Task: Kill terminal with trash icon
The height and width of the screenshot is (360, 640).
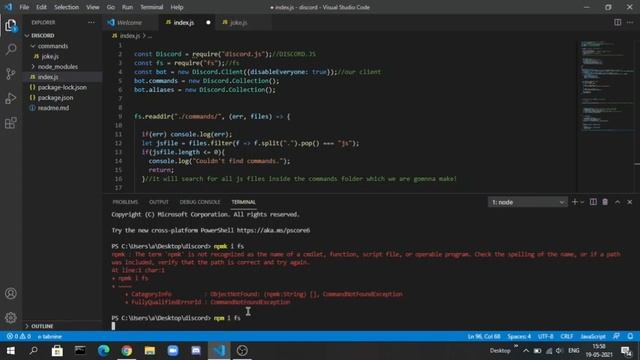Action: pos(605,202)
